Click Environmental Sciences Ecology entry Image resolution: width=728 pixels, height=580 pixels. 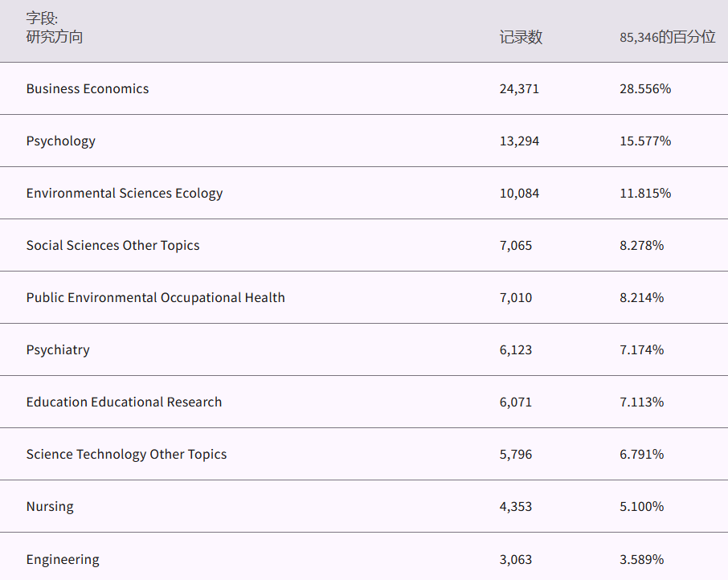(x=124, y=193)
